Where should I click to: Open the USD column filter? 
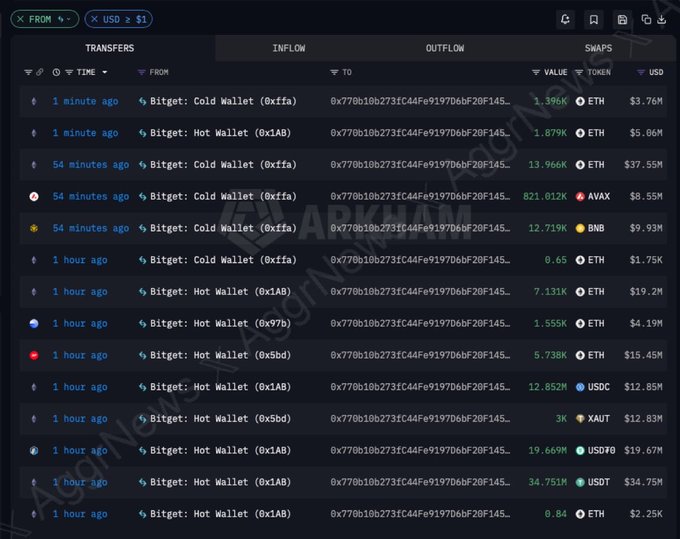point(641,72)
